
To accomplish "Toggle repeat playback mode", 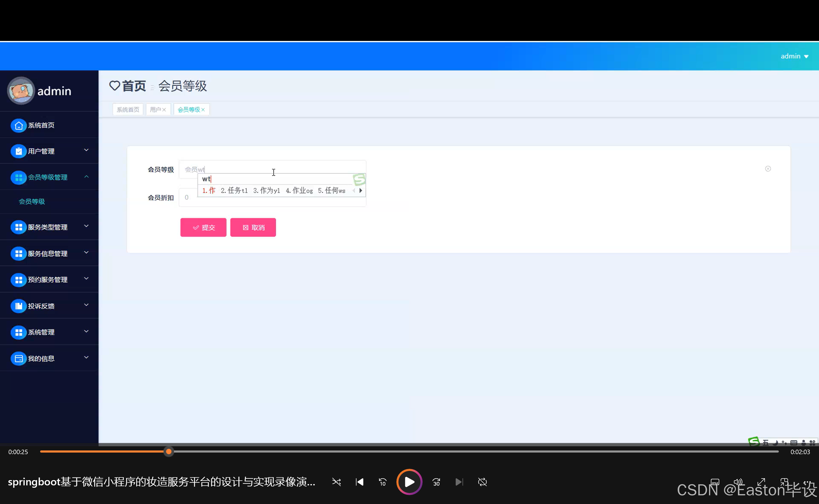I will [x=482, y=482].
